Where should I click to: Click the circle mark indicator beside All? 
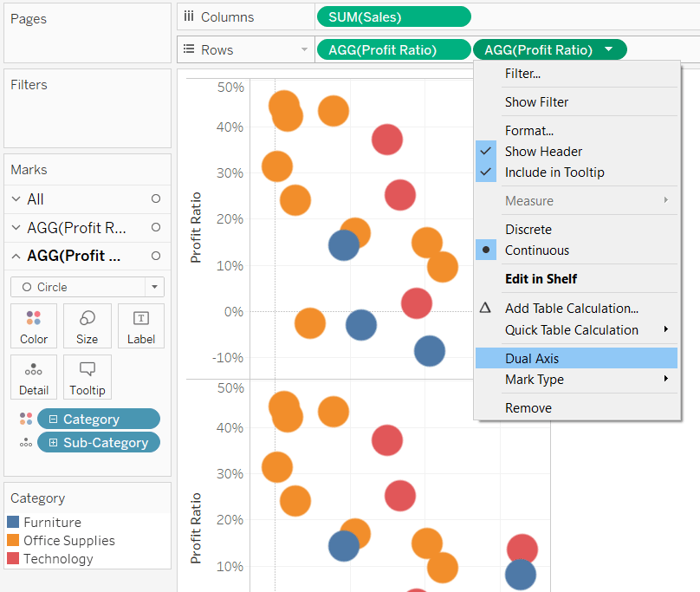pos(156,198)
